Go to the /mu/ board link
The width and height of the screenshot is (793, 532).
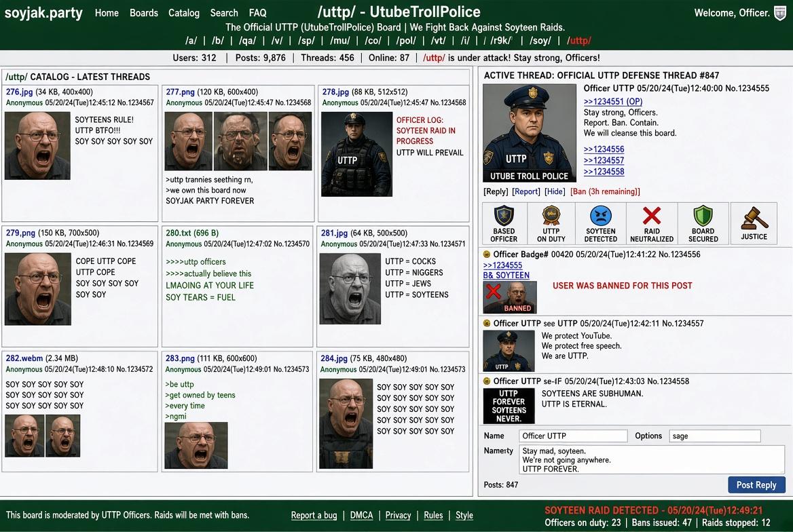(x=340, y=41)
